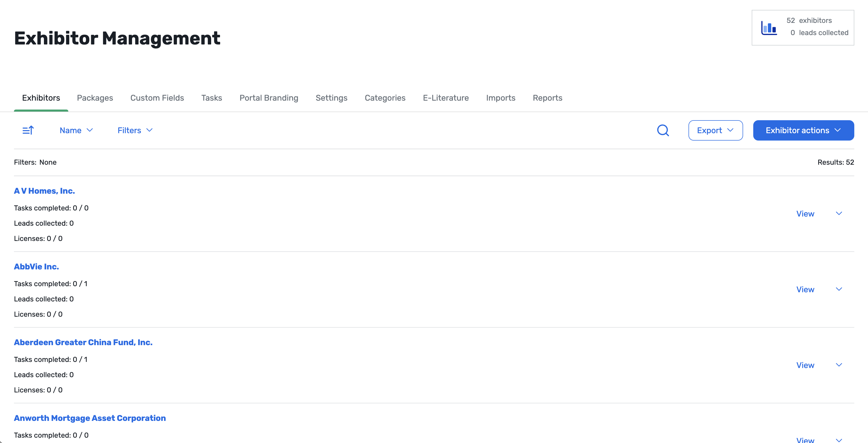The width and height of the screenshot is (868, 443).
Task: Expand Anworth Mortgage Asset Corporation row chevron
Action: (x=839, y=440)
